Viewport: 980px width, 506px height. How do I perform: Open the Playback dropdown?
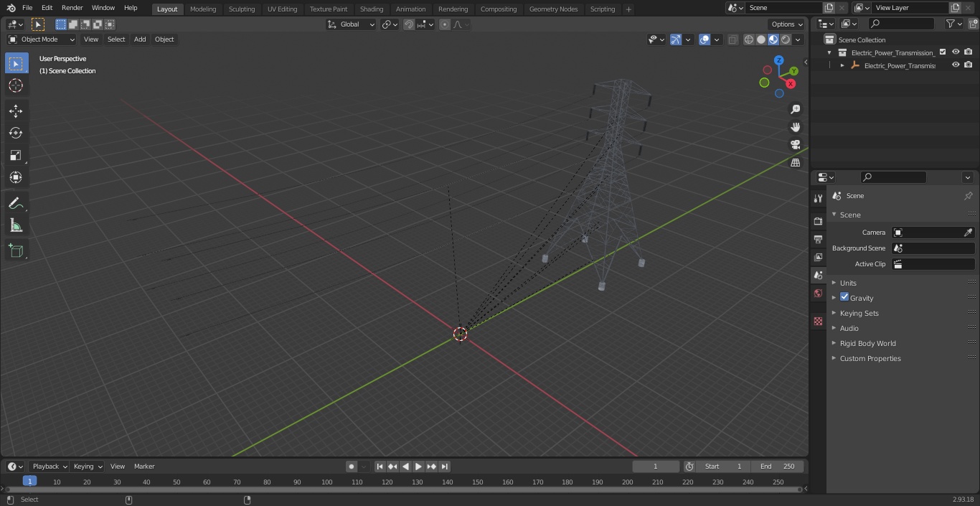[x=49, y=467]
